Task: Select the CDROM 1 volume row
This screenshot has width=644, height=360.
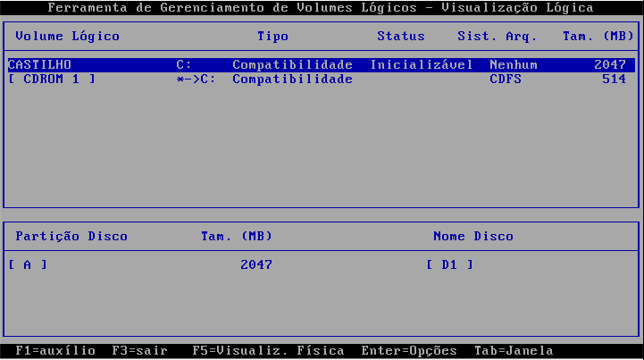Action: click(51, 80)
